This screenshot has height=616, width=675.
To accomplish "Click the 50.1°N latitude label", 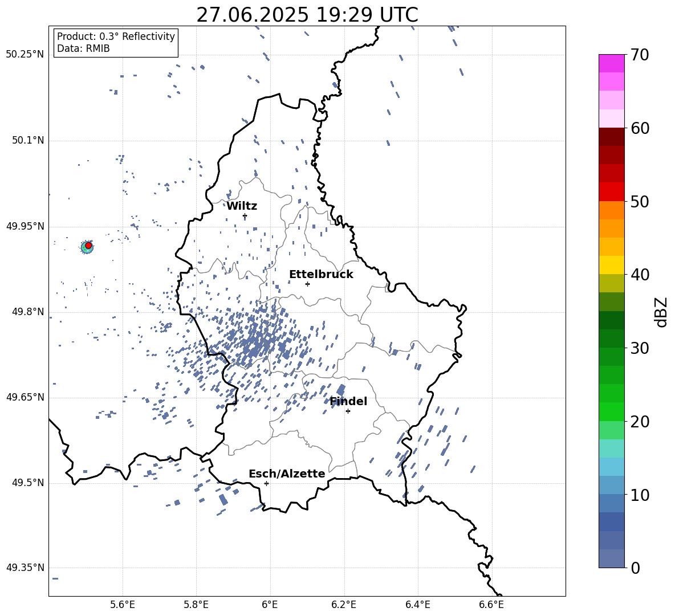I will coord(28,141).
